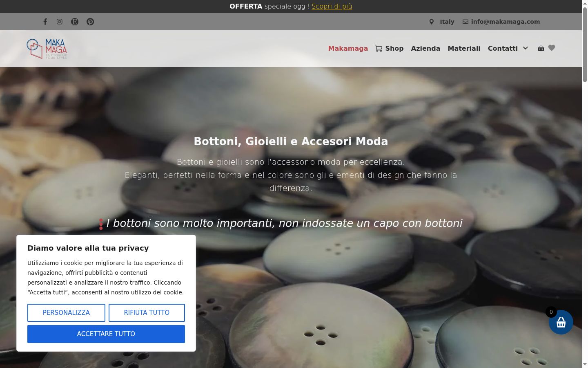Open the Facebook social icon

[x=45, y=22]
